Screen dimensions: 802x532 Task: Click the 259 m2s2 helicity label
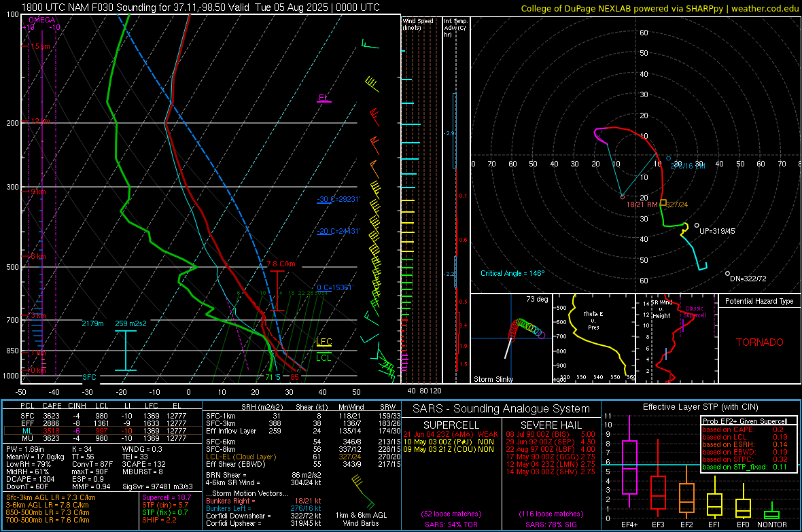130,323
